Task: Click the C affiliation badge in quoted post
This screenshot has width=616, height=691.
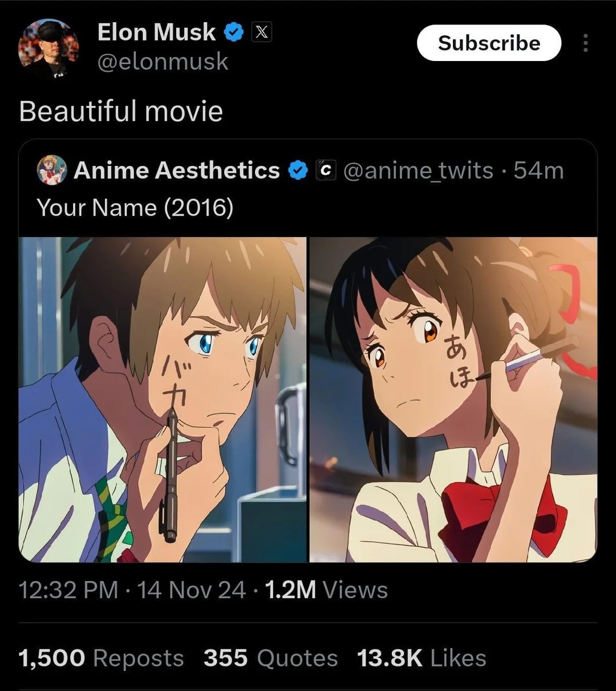Action: 325,170
